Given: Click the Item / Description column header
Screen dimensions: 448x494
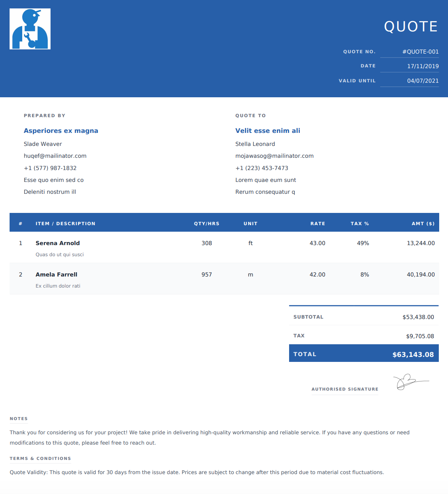Looking at the screenshot, I should [65, 224].
